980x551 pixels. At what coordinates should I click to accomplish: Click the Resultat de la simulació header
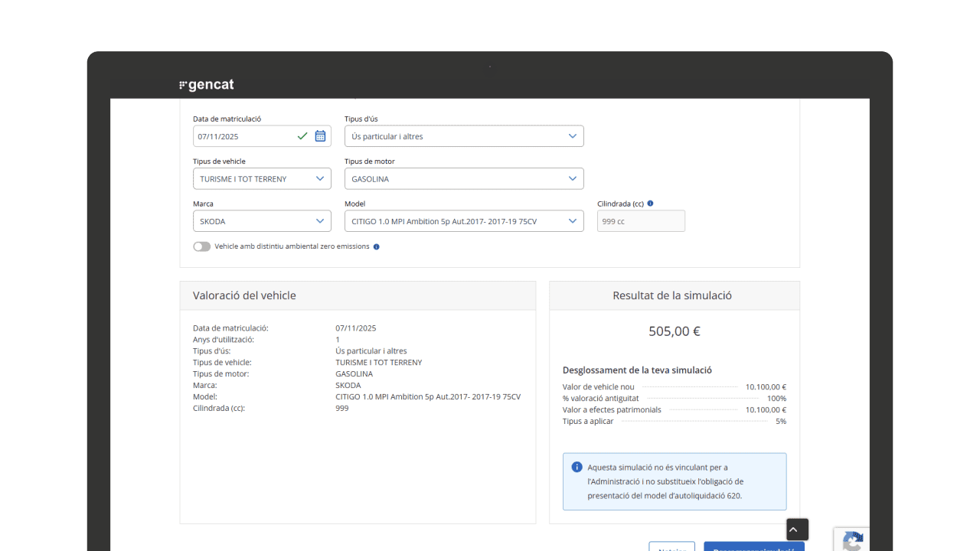click(674, 295)
